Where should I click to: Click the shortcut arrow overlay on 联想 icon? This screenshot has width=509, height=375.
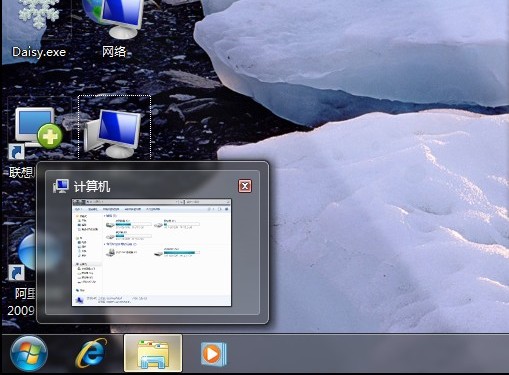(x=16, y=152)
